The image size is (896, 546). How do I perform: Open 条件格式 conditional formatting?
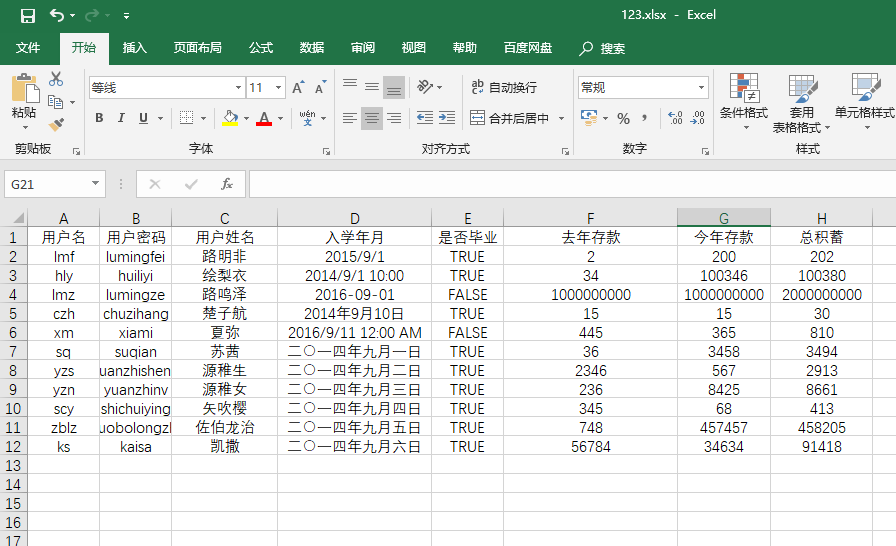click(744, 102)
